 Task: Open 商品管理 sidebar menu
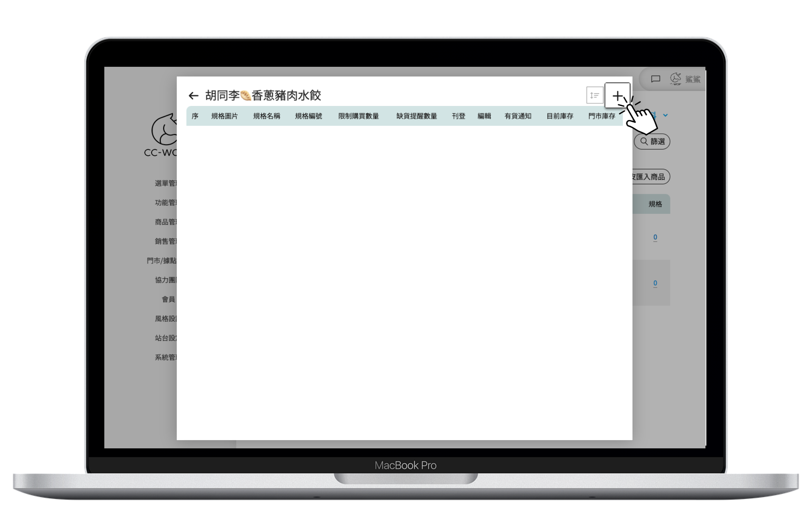(x=166, y=222)
